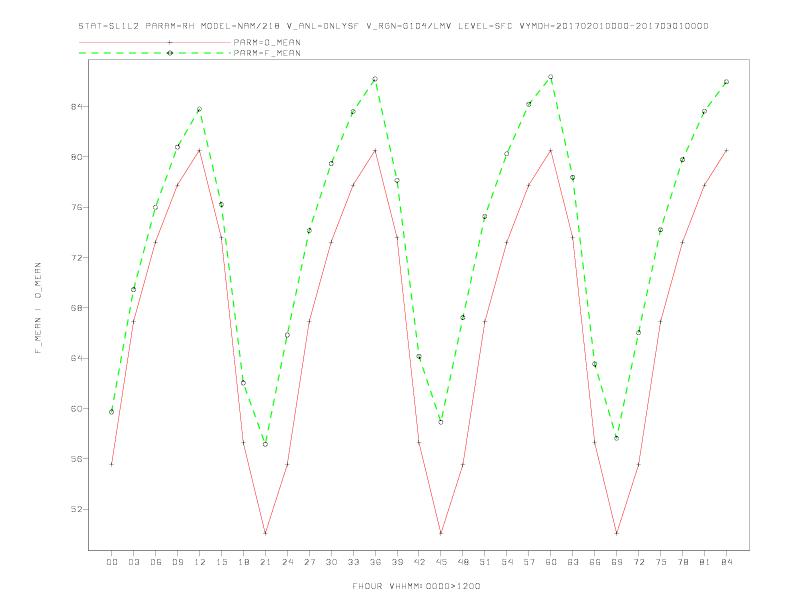The image size is (792, 612).
Task: Click the x-axis tick label 21
Action: pyautogui.click(x=265, y=562)
